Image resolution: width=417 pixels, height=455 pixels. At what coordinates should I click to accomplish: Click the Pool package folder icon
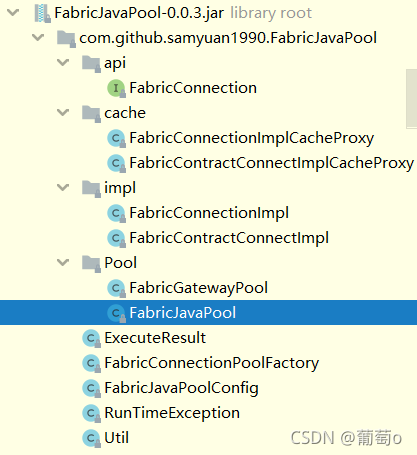pos(91,263)
